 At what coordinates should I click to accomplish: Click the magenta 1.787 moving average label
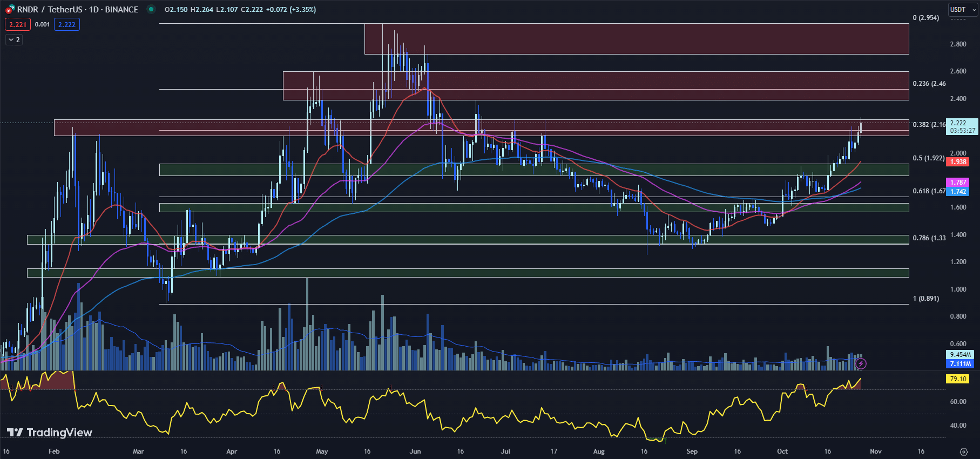(958, 183)
